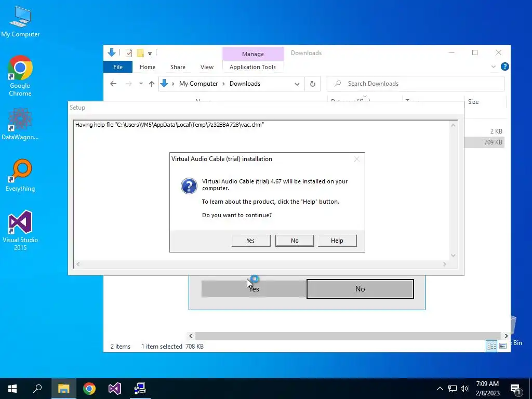Refresh the Downloads folder
Image resolution: width=532 pixels, height=399 pixels.
(312, 84)
